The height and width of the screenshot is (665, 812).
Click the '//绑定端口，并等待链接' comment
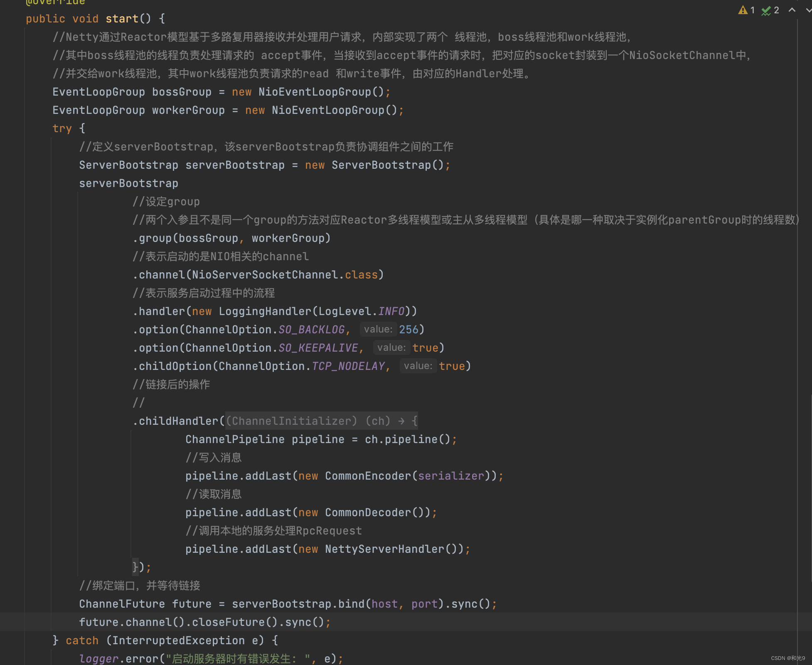[x=140, y=586]
